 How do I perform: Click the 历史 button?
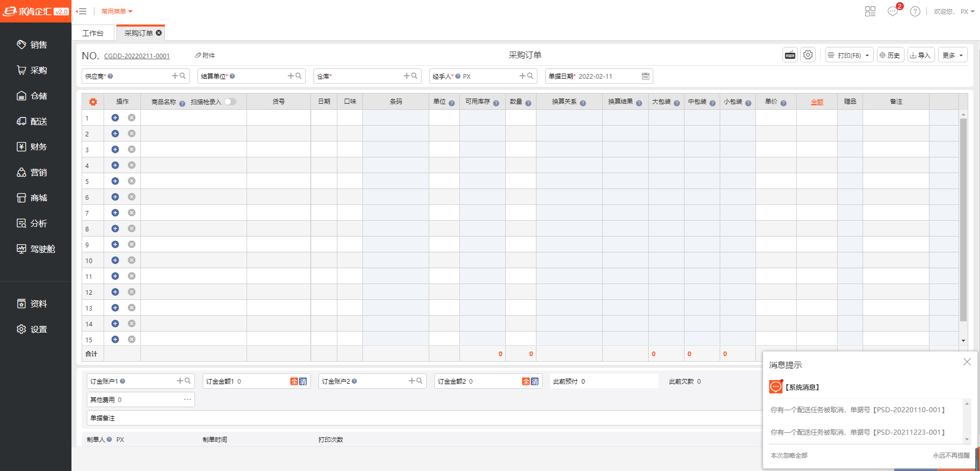pyautogui.click(x=890, y=55)
